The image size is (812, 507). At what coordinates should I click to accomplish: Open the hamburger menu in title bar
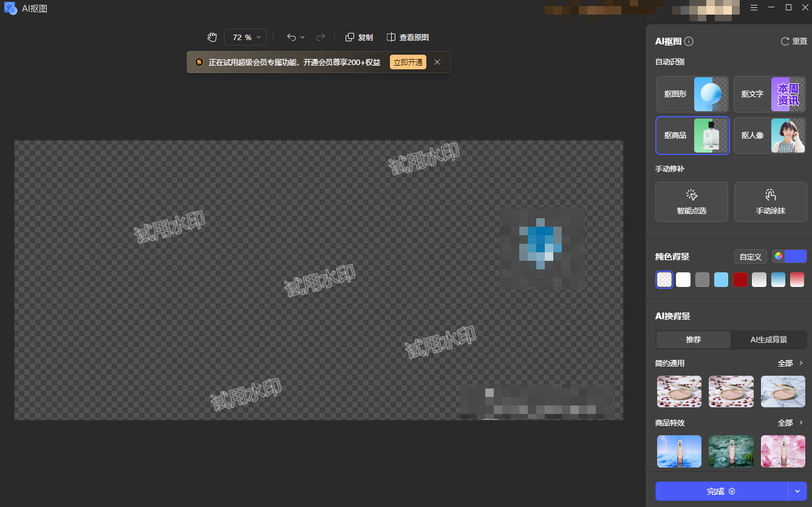click(754, 7)
